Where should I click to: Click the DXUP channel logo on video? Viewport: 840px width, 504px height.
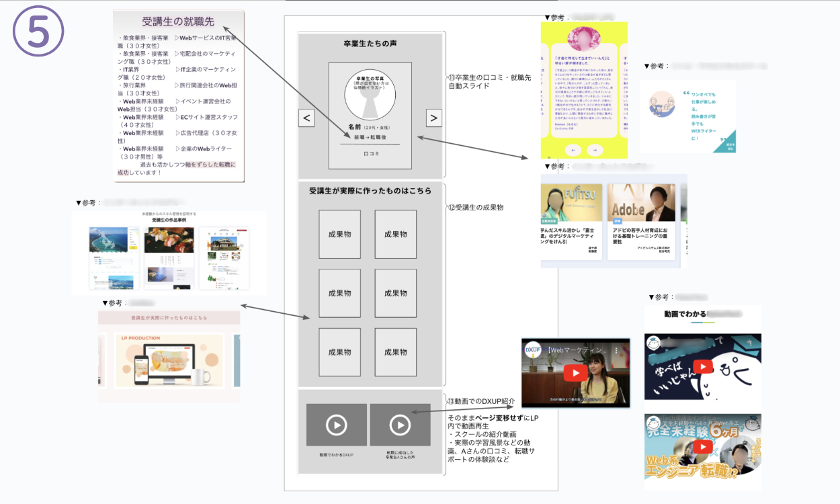534,351
